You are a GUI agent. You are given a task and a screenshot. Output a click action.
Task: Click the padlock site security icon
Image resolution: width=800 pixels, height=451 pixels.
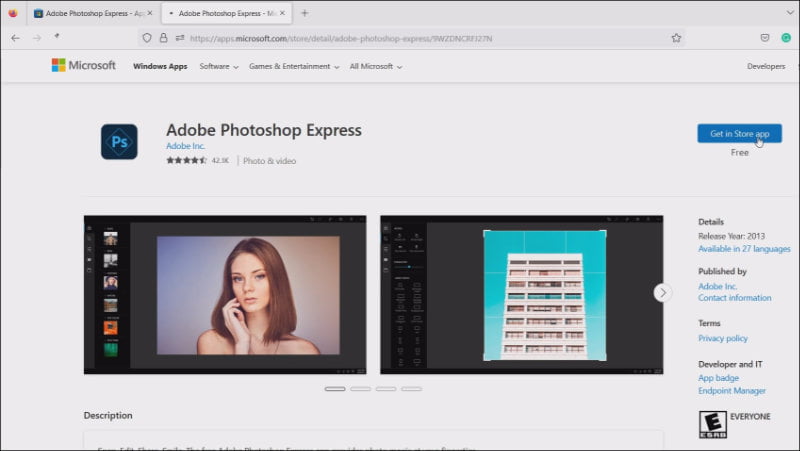[163, 38]
